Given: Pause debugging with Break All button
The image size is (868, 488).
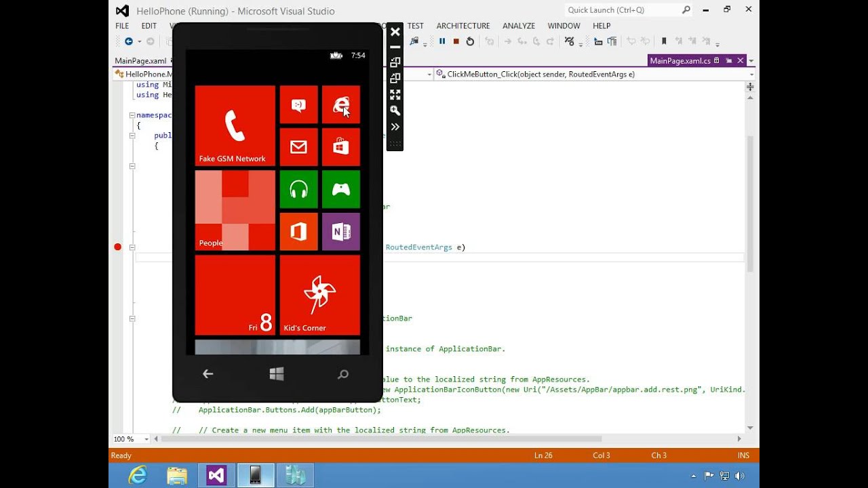Looking at the screenshot, I should [442, 41].
